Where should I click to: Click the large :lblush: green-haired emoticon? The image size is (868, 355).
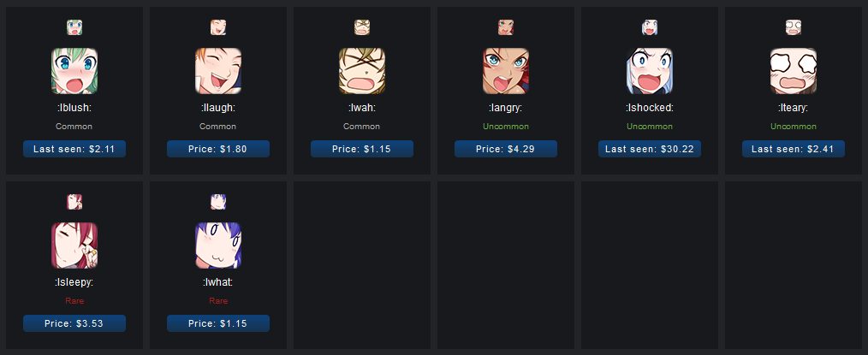tap(74, 71)
